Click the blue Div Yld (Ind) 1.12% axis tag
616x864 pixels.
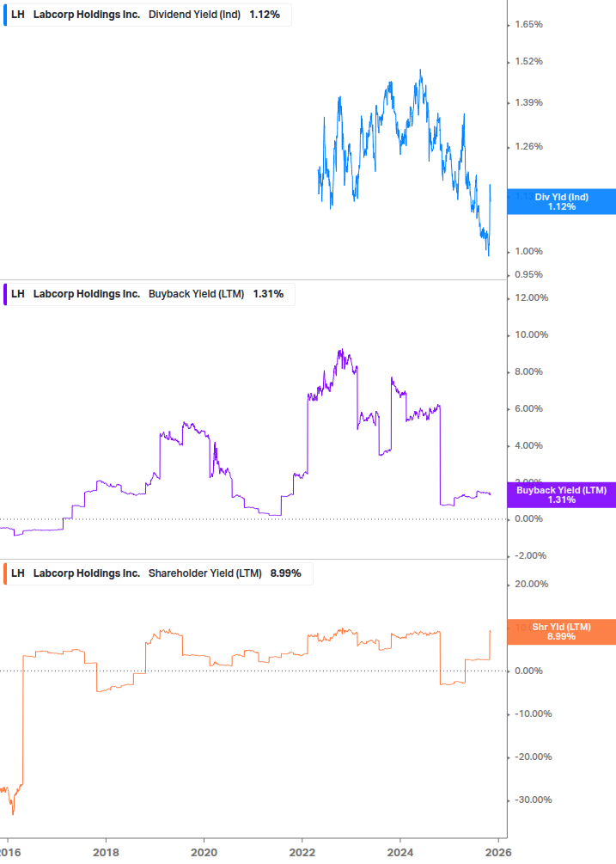click(x=562, y=202)
